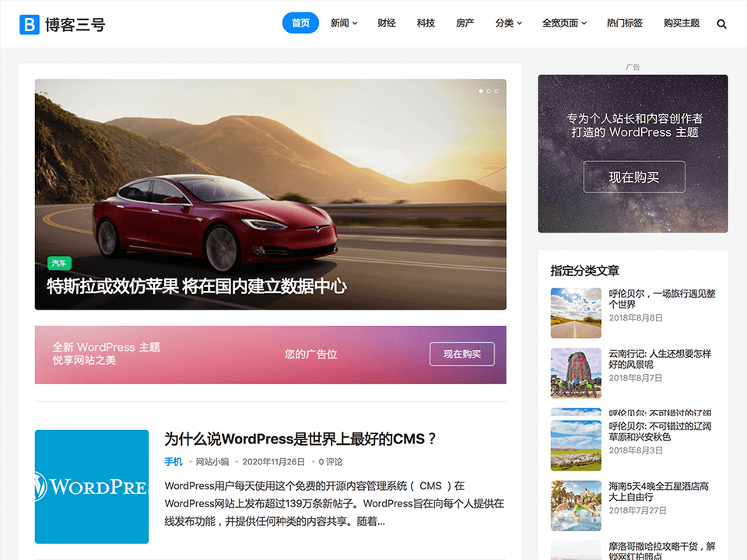Open search with the magnifier icon
This screenshot has height=560, width=747.
point(721,24)
